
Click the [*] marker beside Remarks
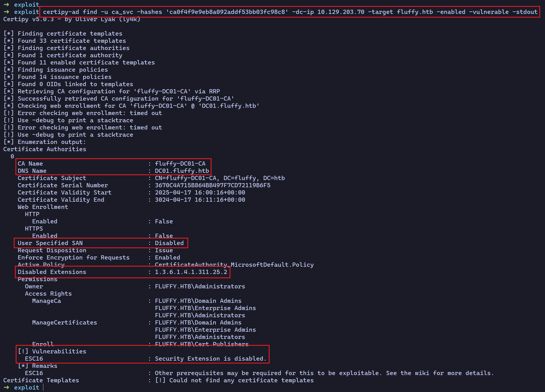coord(23,366)
